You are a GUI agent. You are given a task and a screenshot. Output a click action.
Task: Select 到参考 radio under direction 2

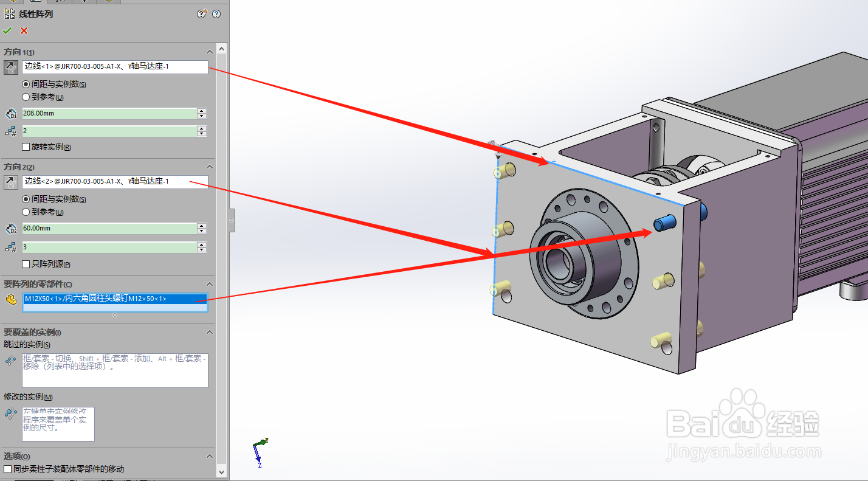click(26, 212)
